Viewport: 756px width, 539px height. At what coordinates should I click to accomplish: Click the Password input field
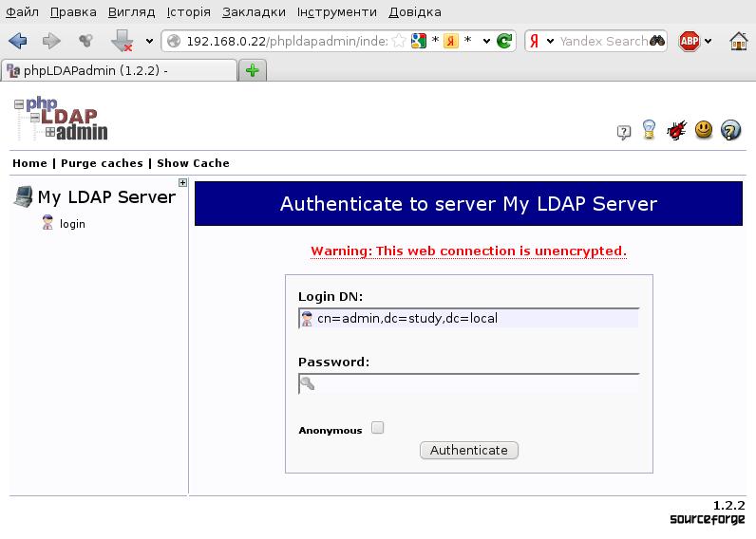[469, 384]
